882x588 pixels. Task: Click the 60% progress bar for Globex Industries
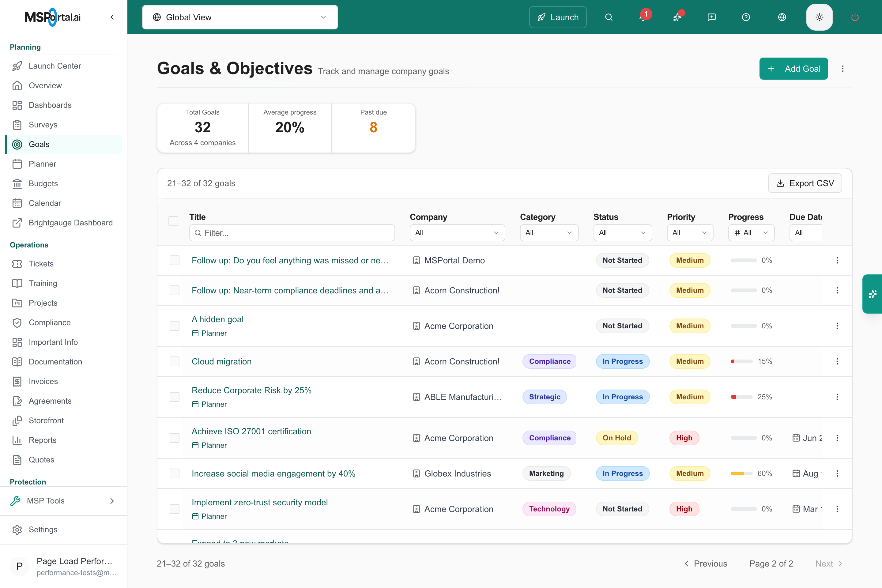click(741, 473)
